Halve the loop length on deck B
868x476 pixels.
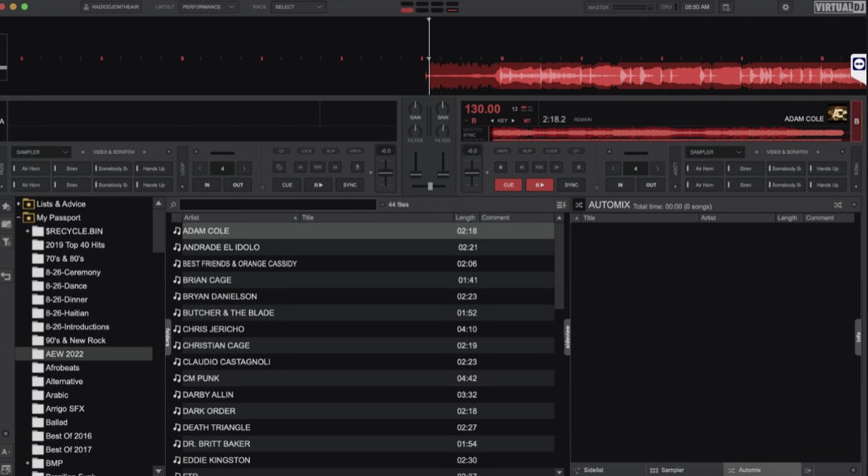[613, 168]
